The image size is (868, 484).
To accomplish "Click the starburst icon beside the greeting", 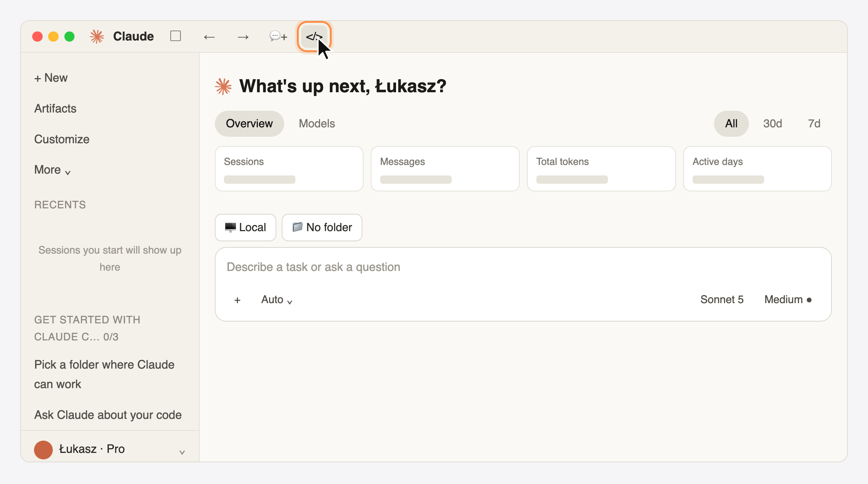I will tap(223, 86).
